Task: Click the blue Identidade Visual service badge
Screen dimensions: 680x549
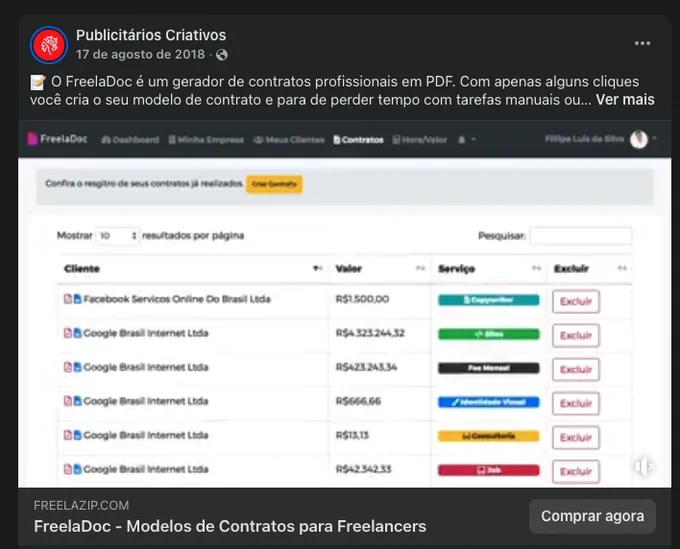Action: tap(489, 402)
